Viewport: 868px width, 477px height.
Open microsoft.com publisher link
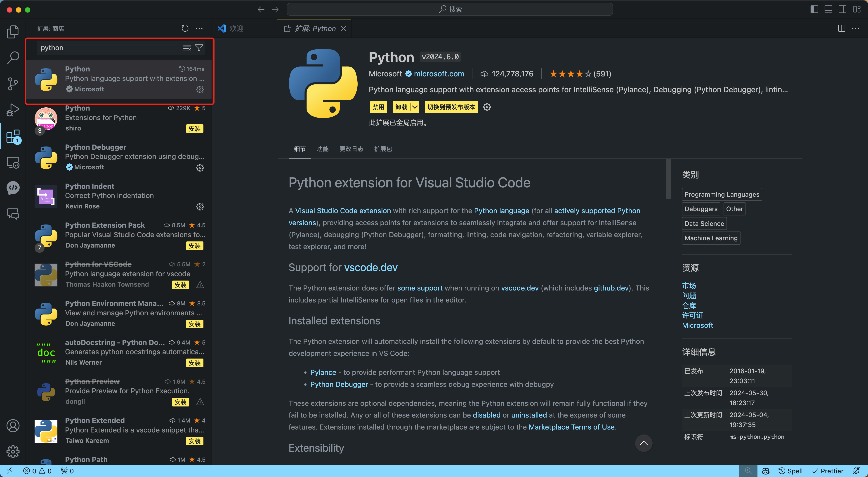(x=439, y=73)
